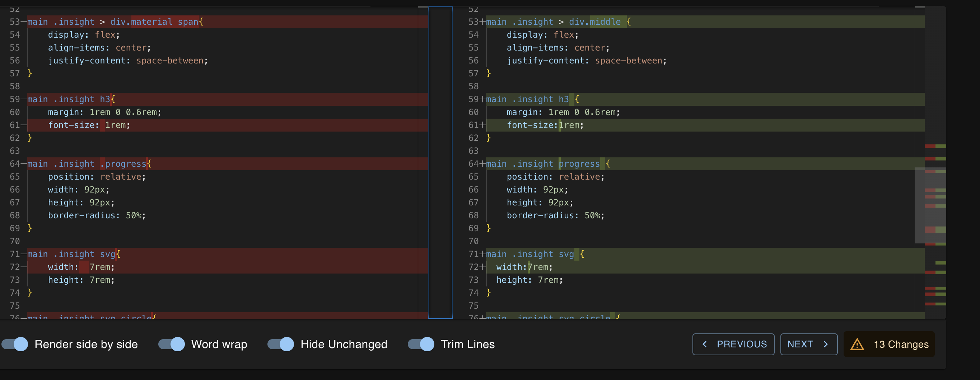Toggle the Trim Lines switch
Viewport: 980px width, 380px height.
(421, 344)
